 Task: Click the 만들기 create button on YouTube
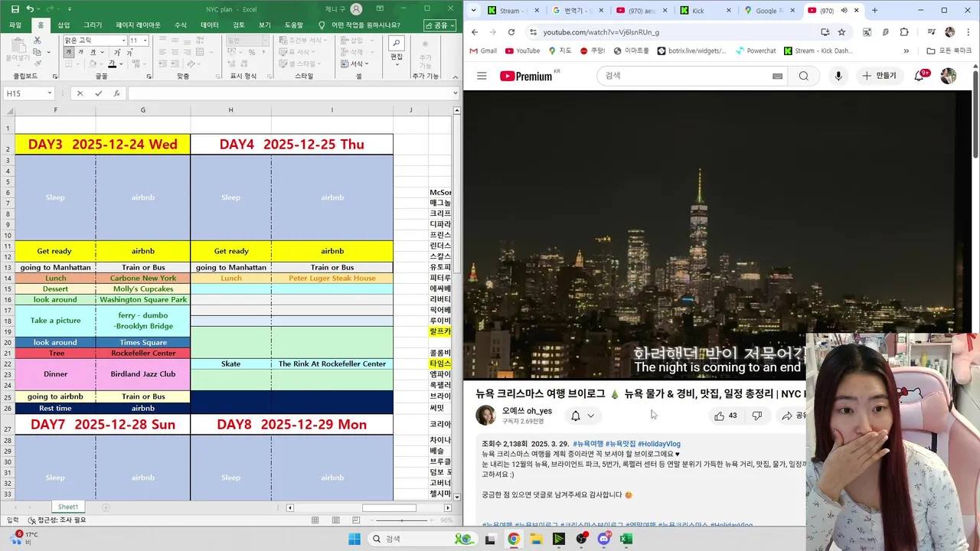(x=879, y=76)
